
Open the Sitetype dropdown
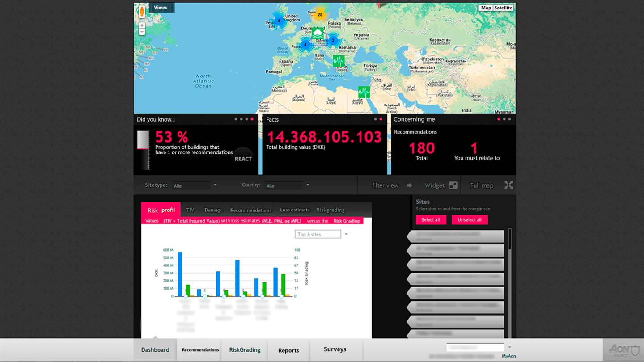coord(195,185)
